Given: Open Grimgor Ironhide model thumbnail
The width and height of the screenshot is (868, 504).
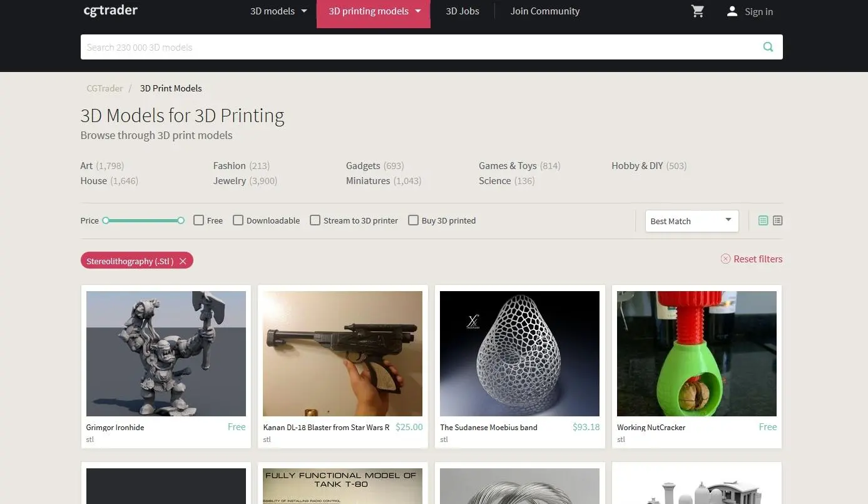Looking at the screenshot, I should pos(166,354).
